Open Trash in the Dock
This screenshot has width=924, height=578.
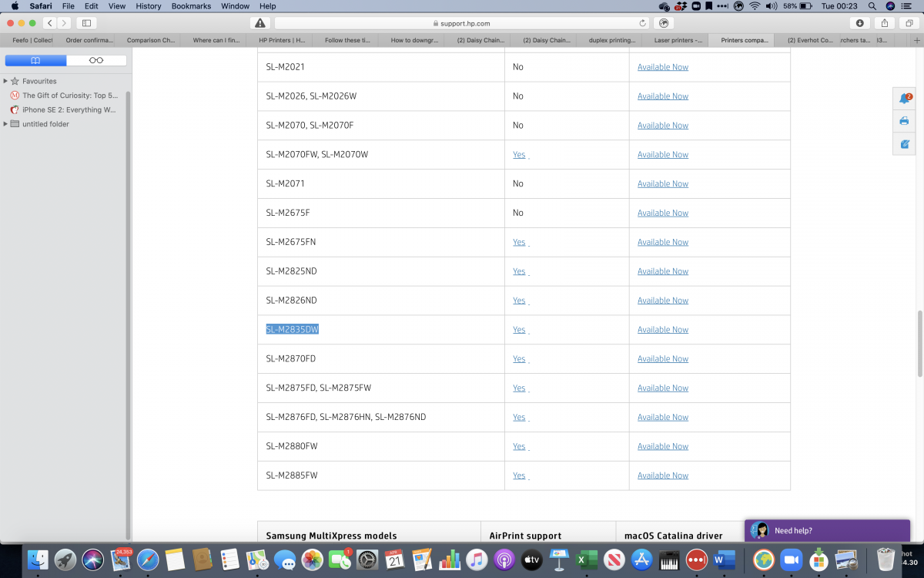pyautogui.click(x=885, y=560)
